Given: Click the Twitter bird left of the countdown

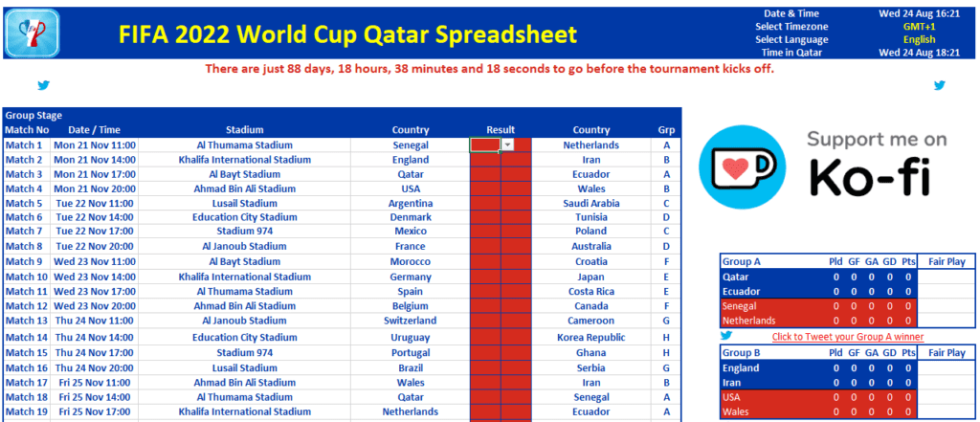Looking at the screenshot, I should pos(43,85).
